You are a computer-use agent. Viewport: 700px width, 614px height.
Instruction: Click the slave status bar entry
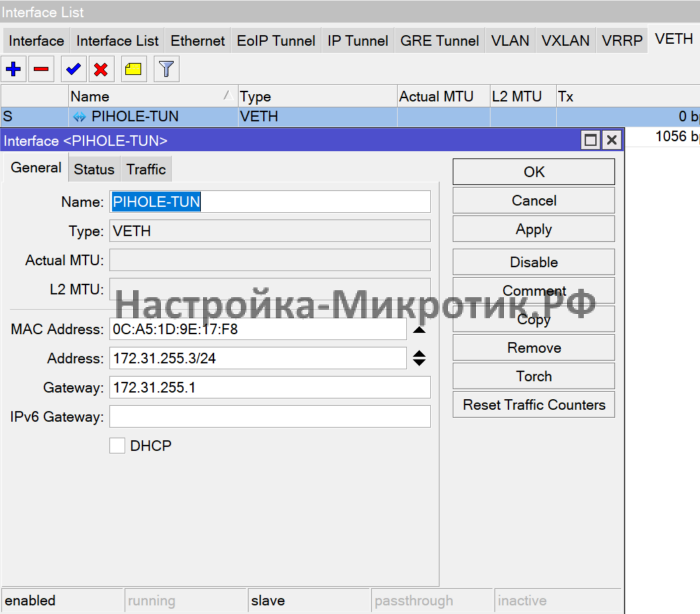(309, 601)
